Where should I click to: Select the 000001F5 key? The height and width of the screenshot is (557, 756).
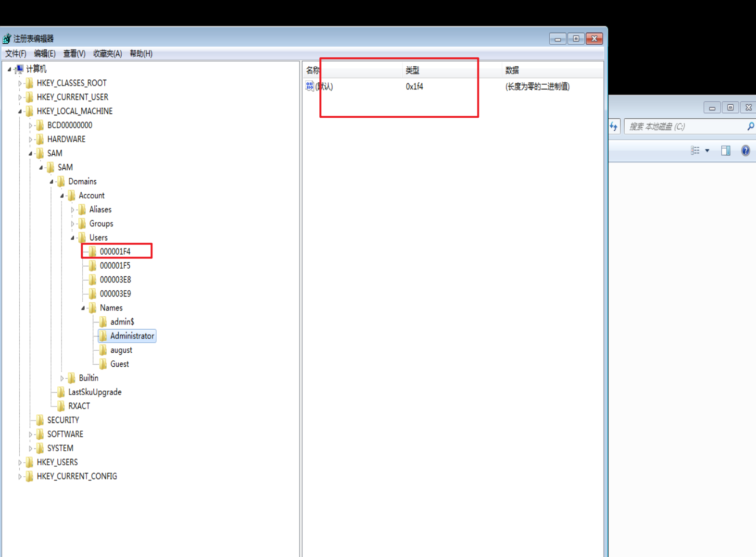click(115, 265)
